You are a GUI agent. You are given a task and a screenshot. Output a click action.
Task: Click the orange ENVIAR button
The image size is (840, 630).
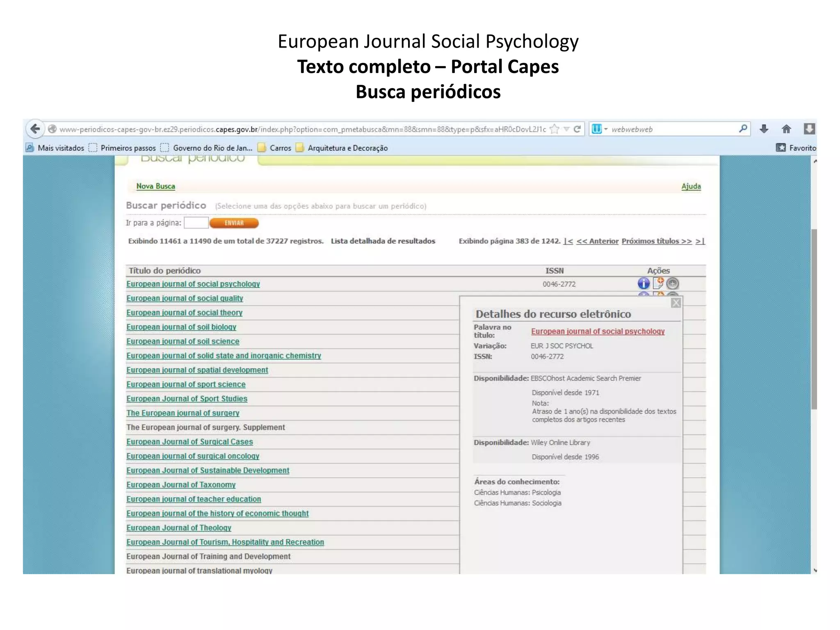pyautogui.click(x=234, y=223)
